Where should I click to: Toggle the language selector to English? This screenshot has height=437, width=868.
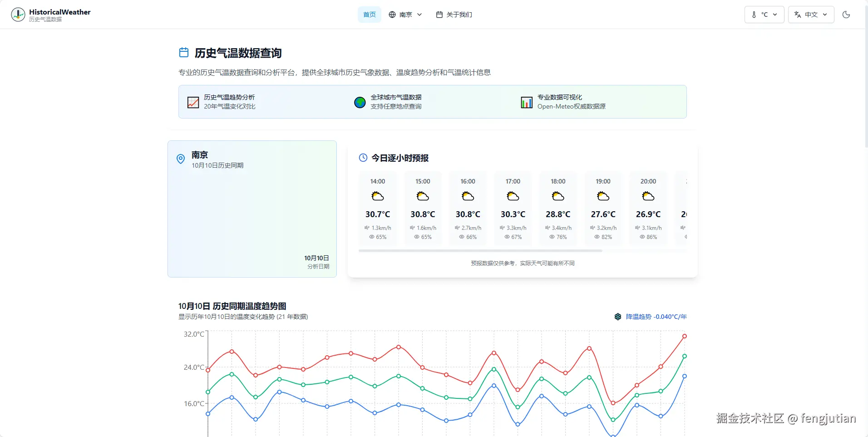[811, 14]
